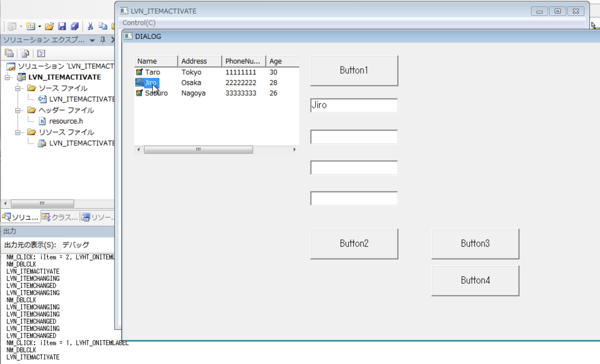This screenshot has height=364, width=600.
Task: Select the Saburo list item
Action: 156,93
